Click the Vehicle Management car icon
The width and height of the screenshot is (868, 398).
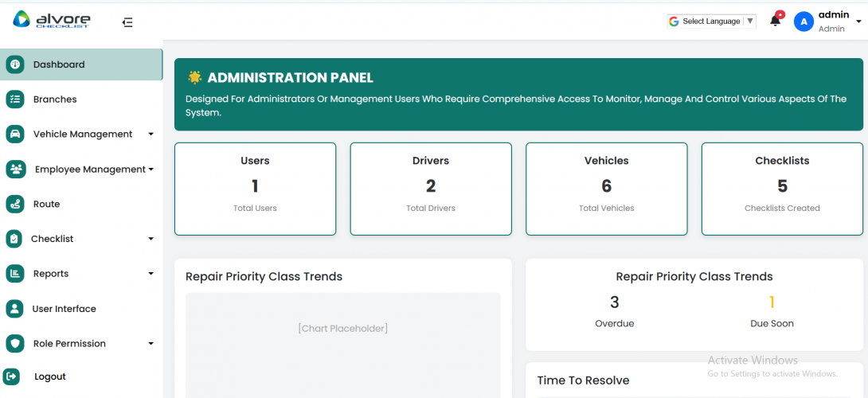[x=15, y=134]
